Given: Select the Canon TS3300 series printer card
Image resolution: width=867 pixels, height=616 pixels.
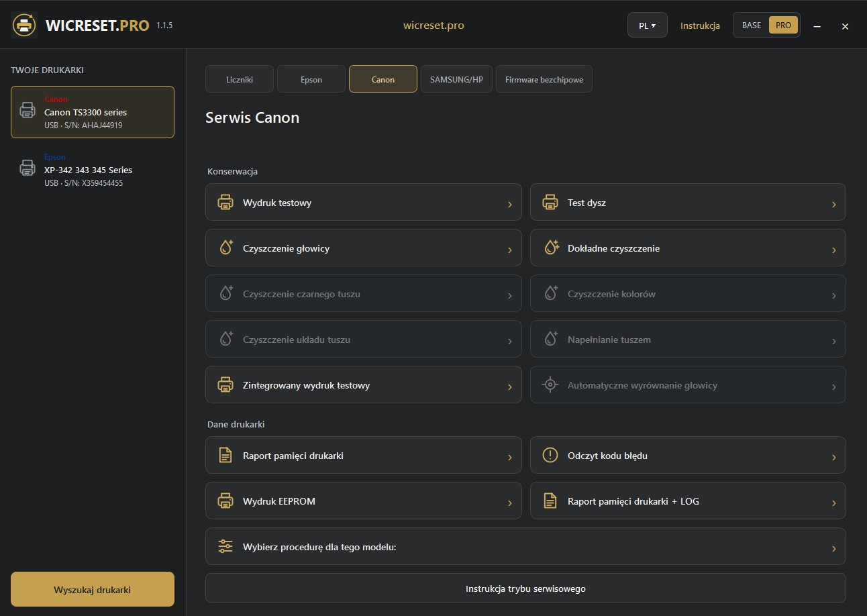Looking at the screenshot, I should (x=93, y=112).
